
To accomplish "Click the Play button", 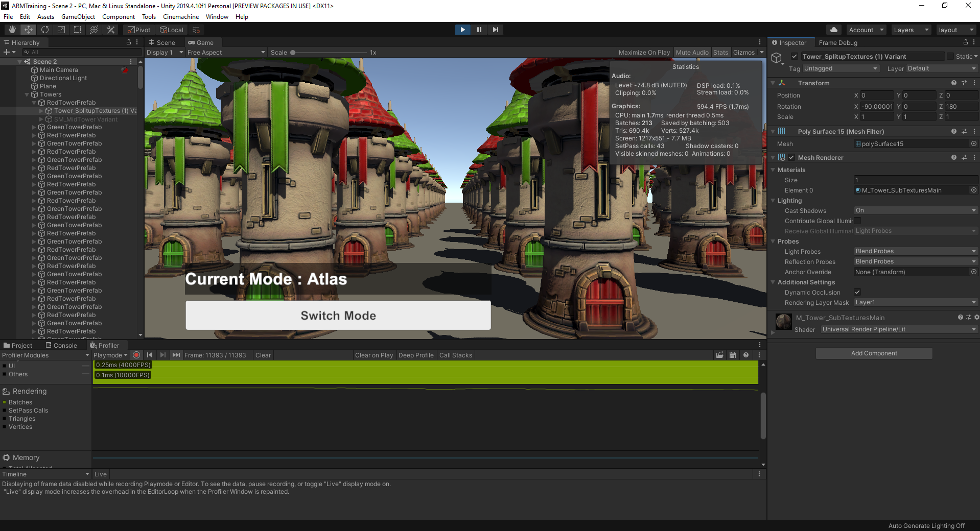I will click(x=462, y=30).
